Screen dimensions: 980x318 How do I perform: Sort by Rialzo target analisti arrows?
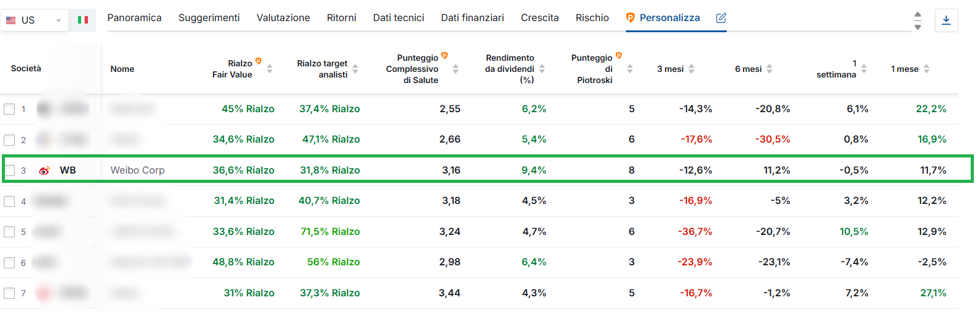pyautogui.click(x=355, y=69)
